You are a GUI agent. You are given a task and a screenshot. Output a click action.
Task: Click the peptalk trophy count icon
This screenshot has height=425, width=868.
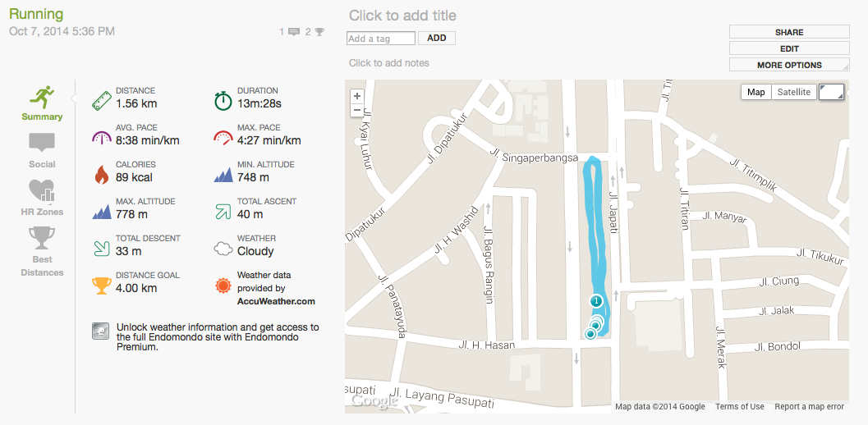click(x=319, y=32)
